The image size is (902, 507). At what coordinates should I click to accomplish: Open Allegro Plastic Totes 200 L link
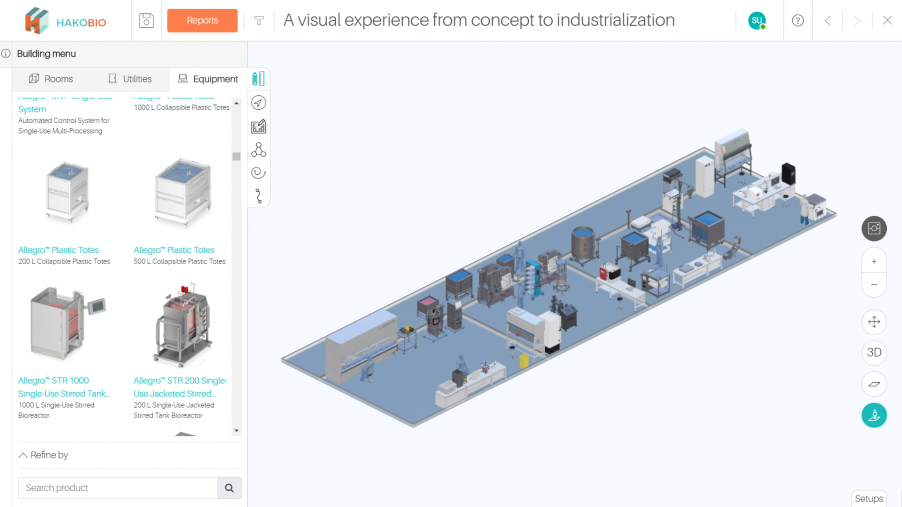(58, 250)
